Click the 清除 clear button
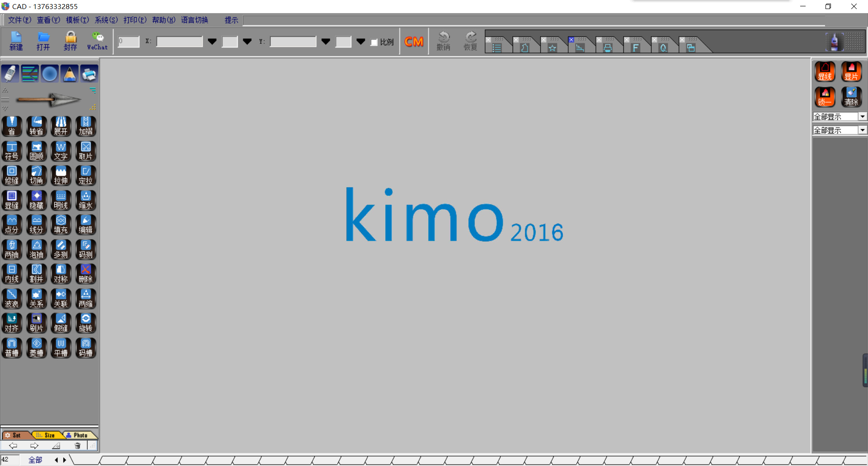The image size is (868, 466). (x=851, y=97)
